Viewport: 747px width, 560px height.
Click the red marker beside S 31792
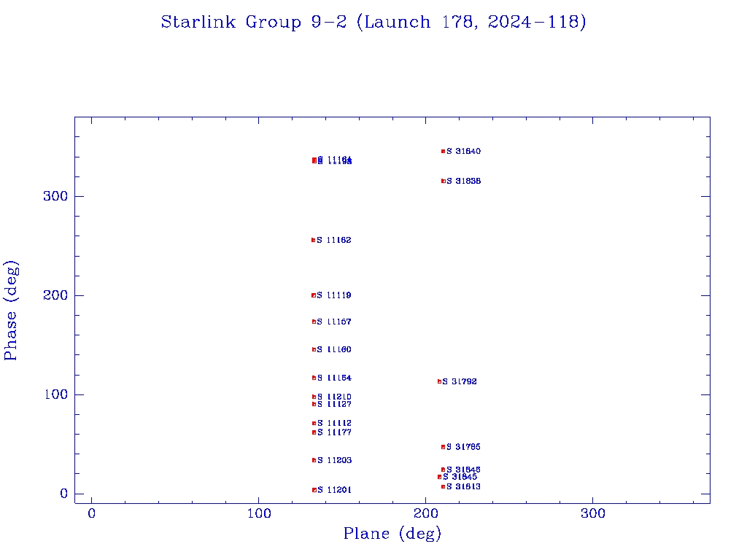[x=439, y=381]
